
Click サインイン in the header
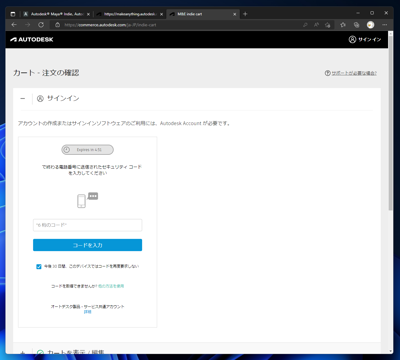point(369,39)
